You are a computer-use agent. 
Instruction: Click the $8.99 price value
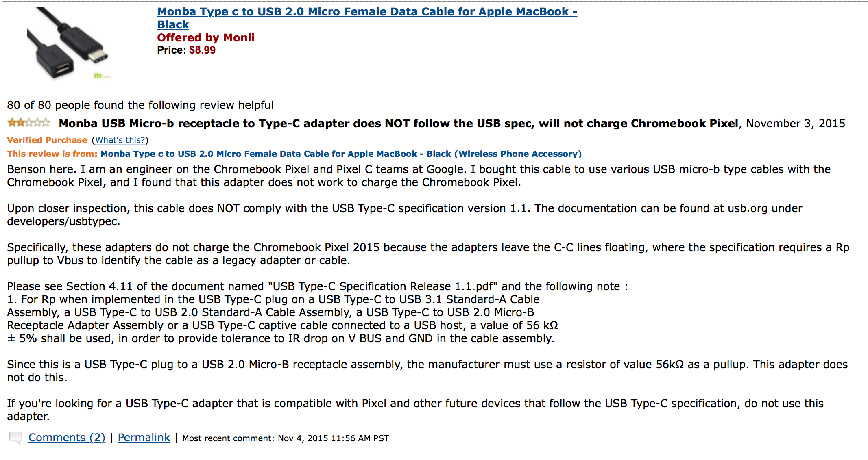click(202, 50)
